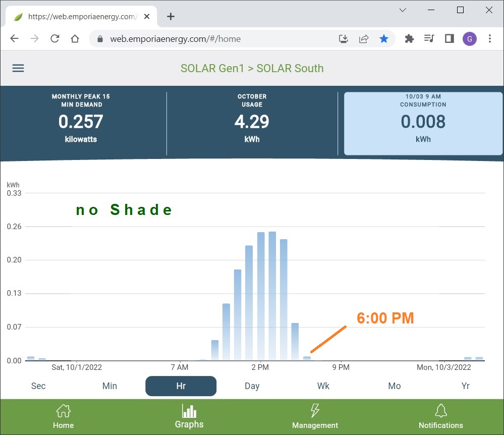
Task: Click the browser home button
Action: [75, 39]
